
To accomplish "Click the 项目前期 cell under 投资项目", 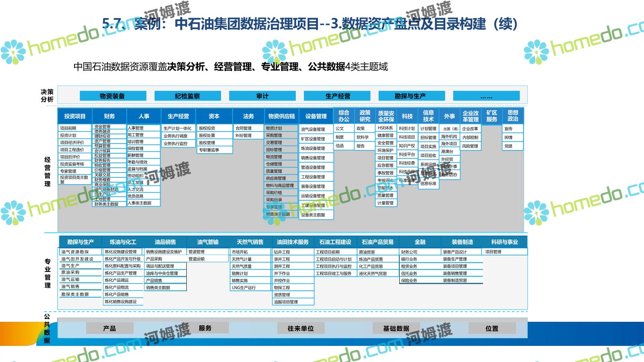I will tap(75, 128).
